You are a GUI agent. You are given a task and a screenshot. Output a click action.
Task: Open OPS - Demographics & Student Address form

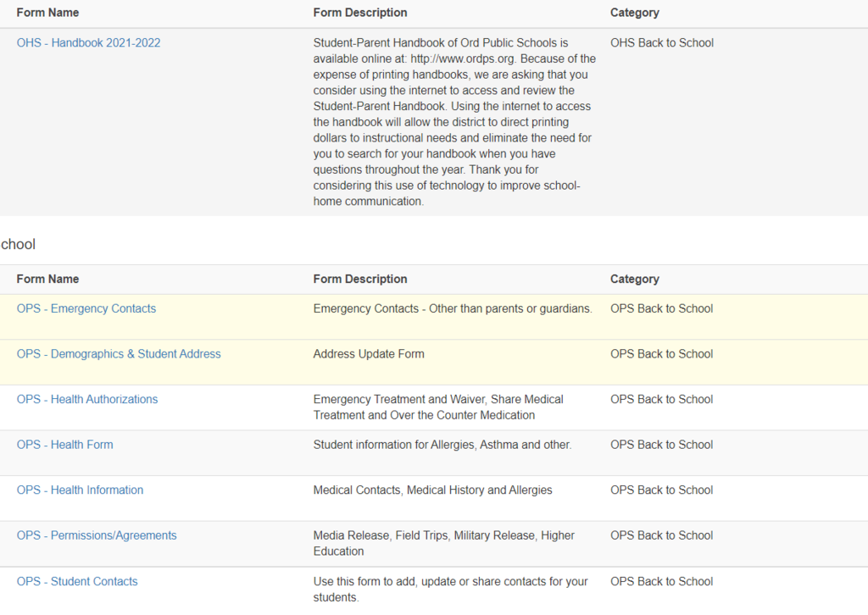coord(119,354)
